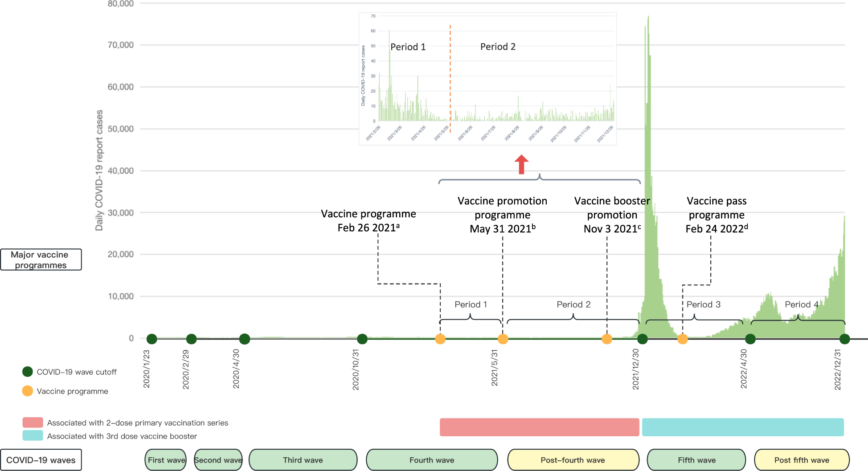Click the 50,000 y-axis tick label
This screenshot has width=868, height=471.
point(120,129)
